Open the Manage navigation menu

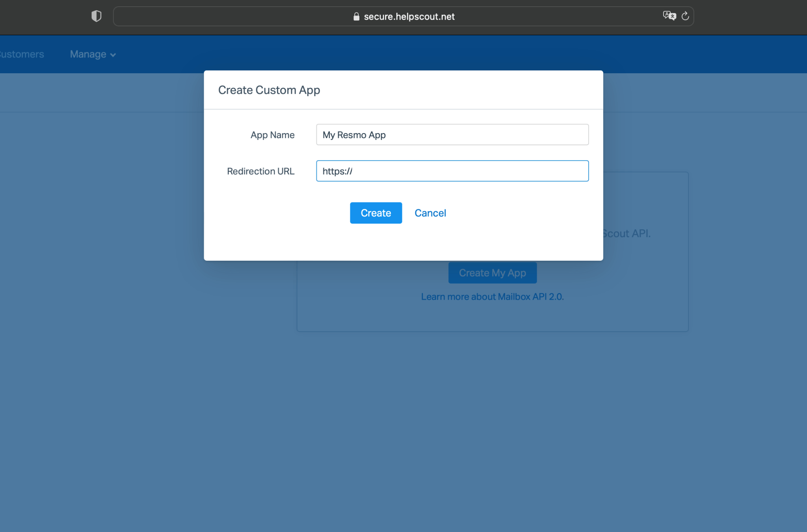click(x=88, y=54)
